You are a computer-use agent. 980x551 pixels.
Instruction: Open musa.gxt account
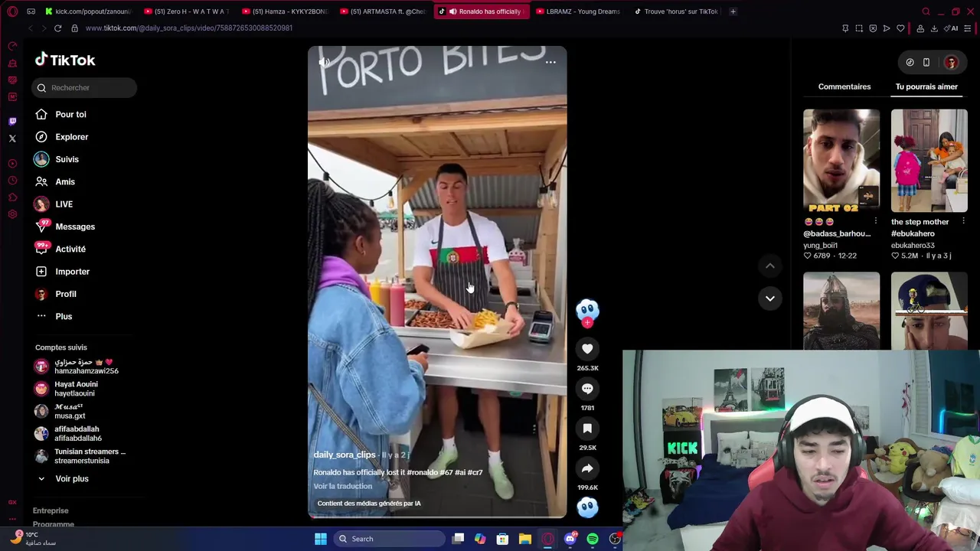pos(69,412)
